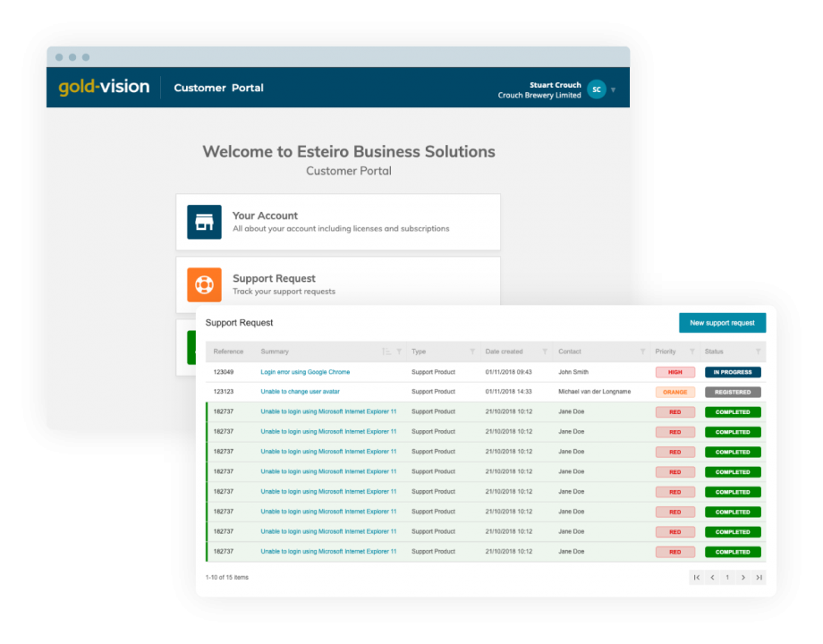Open the orange Support Request lifebuoy icon
823x644 pixels.
[204, 285]
